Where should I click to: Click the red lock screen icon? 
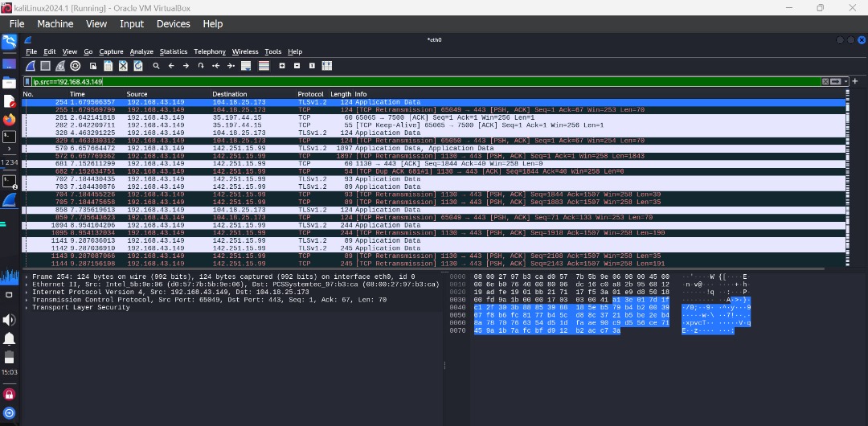(x=9, y=395)
